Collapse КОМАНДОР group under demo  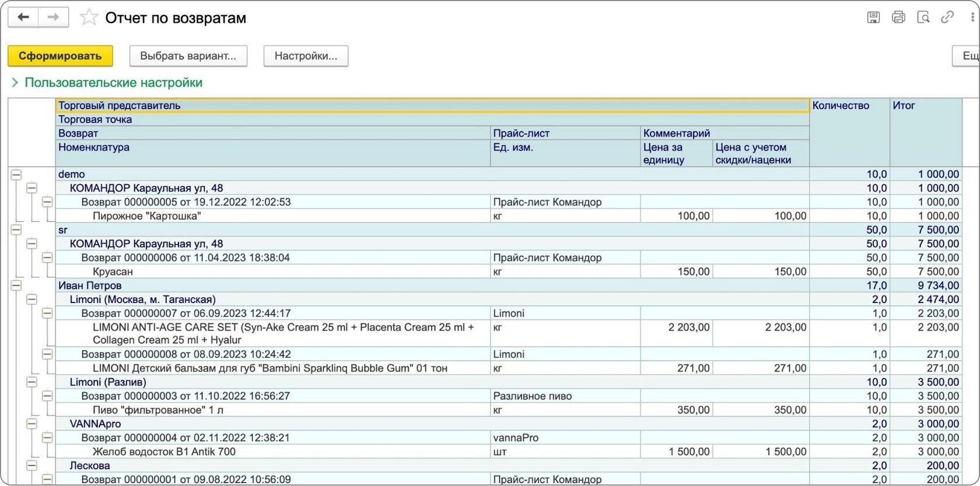coord(32,188)
